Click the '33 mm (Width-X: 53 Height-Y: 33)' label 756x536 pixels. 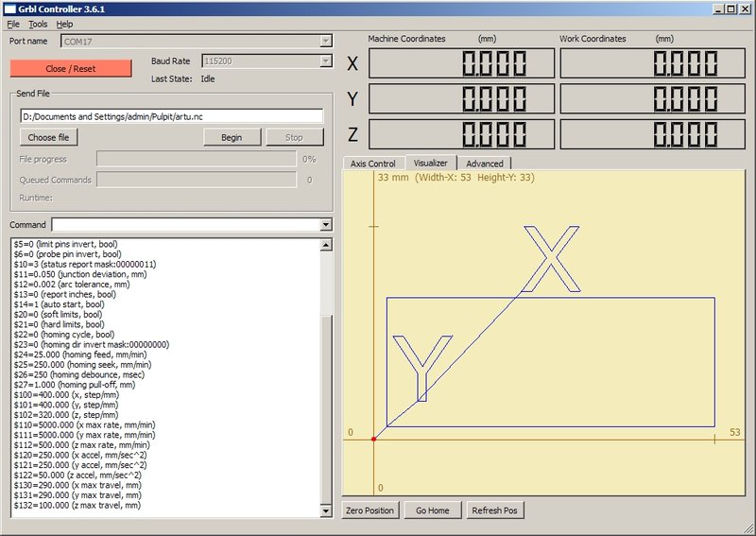pyautogui.click(x=456, y=177)
